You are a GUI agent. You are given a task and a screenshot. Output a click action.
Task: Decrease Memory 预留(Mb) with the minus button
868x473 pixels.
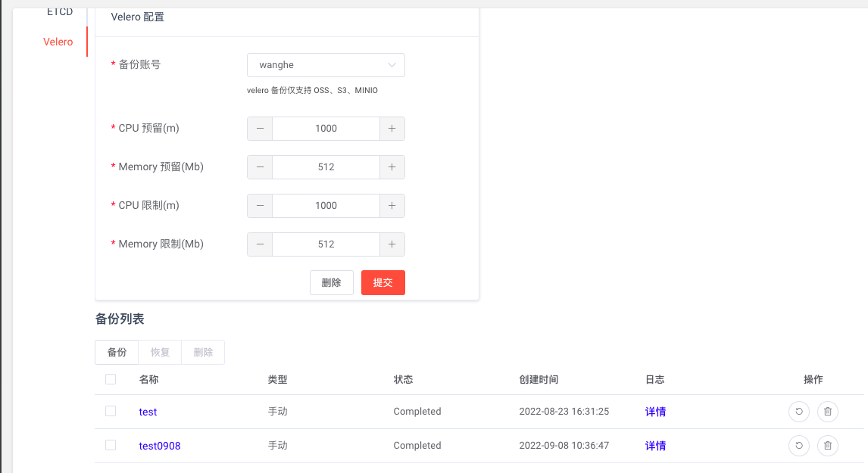point(260,167)
